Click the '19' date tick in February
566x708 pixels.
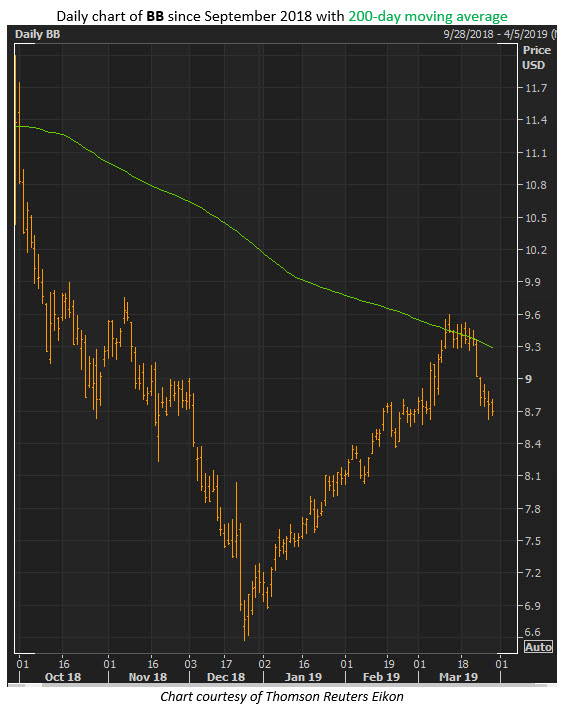pos(389,664)
